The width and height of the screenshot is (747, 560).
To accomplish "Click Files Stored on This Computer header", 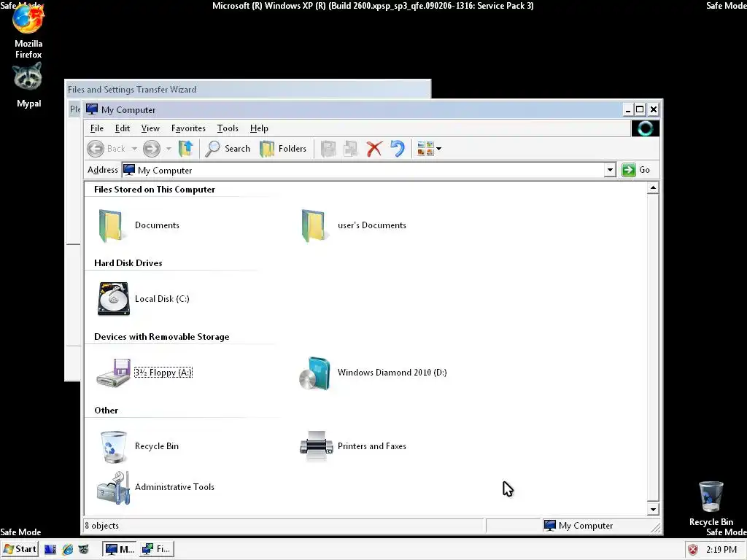I will pyautogui.click(x=155, y=190).
